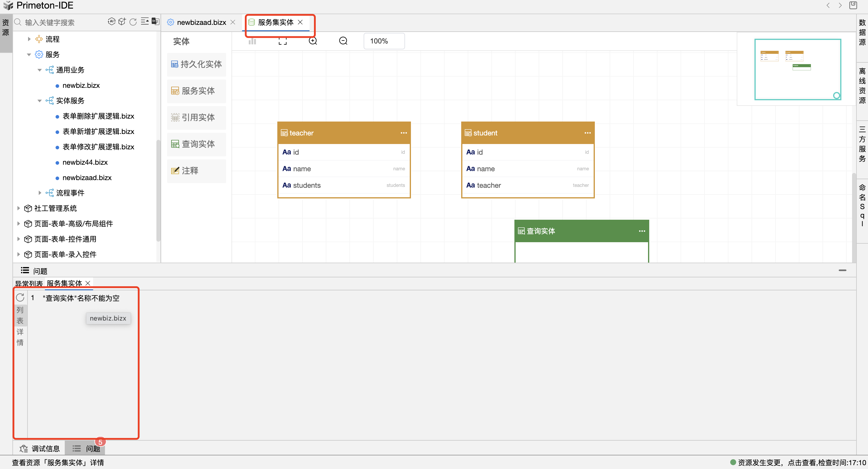Click the fit-to-screen canvas icon
This screenshot has height=469, width=868.
tap(282, 41)
